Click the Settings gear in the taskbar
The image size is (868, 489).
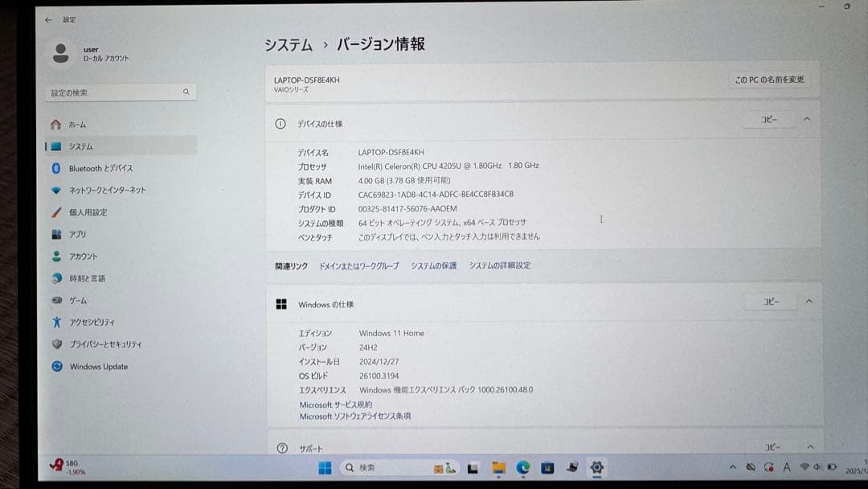(x=596, y=467)
